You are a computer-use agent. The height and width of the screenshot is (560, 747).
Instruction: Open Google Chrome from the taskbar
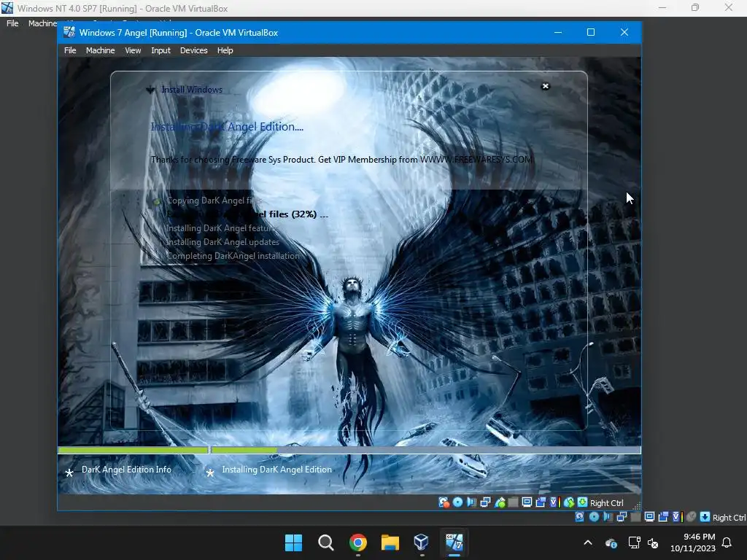[357, 542]
